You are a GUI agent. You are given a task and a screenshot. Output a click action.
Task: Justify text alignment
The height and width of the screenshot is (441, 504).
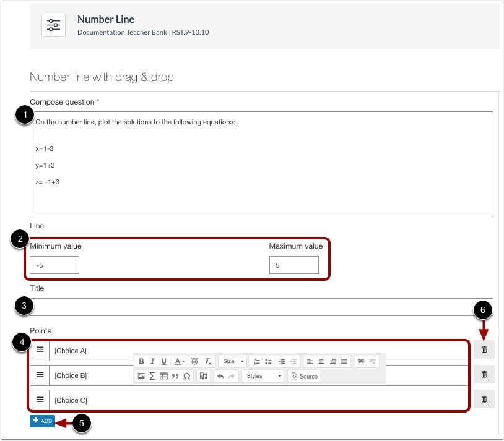coord(344,361)
